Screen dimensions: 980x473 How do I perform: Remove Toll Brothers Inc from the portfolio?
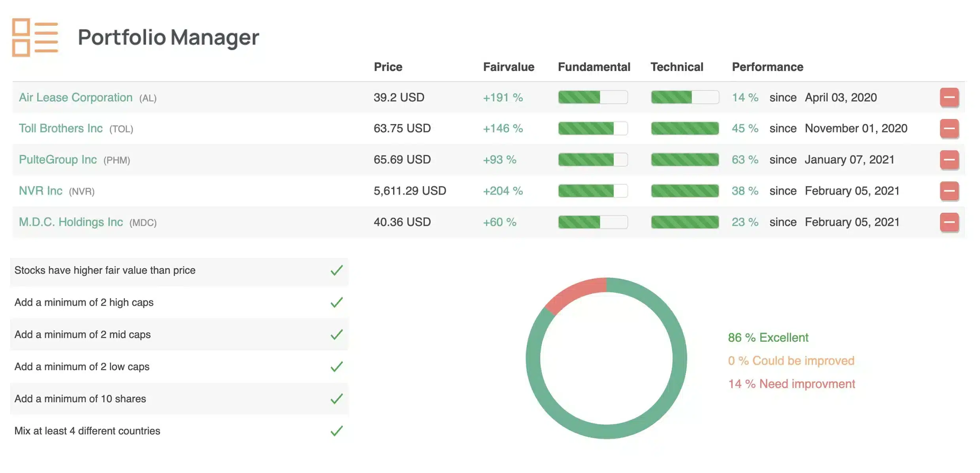pyautogui.click(x=950, y=128)
